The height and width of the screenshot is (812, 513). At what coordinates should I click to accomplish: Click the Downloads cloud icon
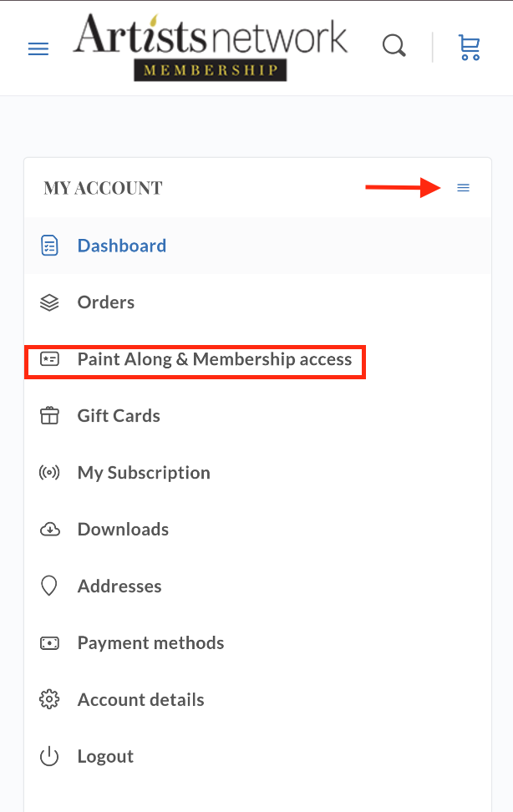(50, 530)
